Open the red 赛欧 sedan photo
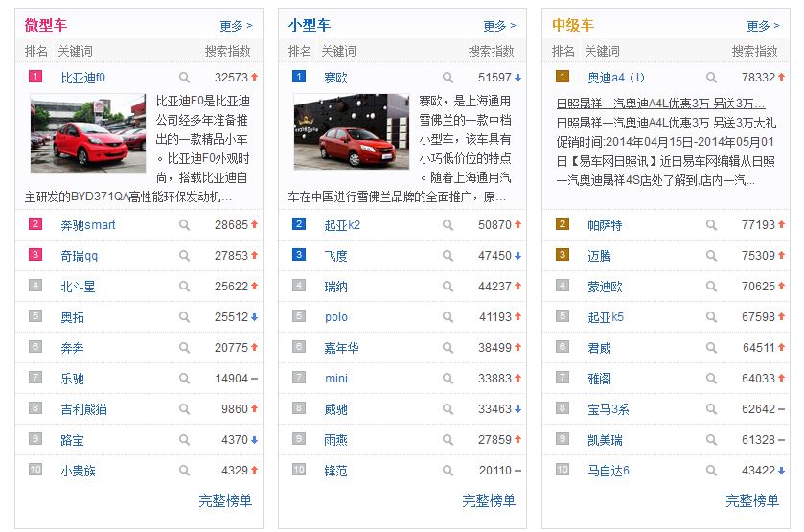804x532 pixels. coord(352,131)
